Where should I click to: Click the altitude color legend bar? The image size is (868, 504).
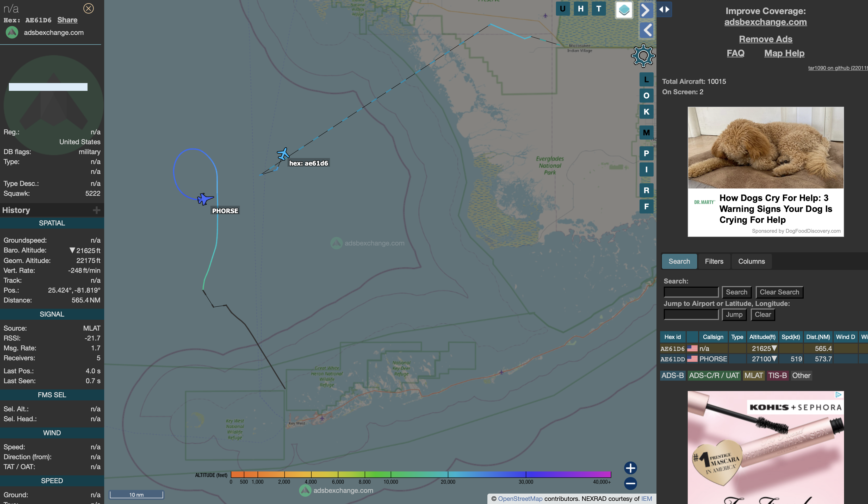click(420, 474)
